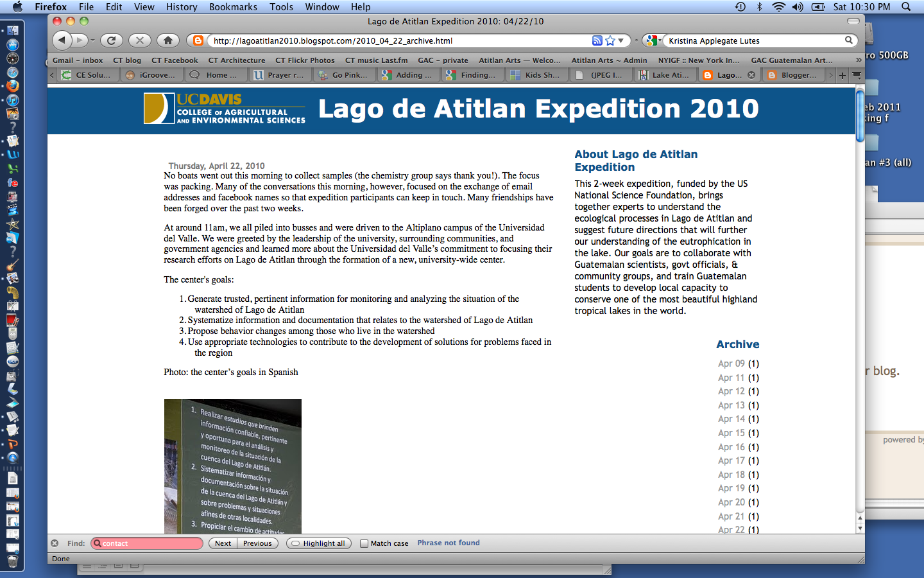Open the URL history dropdown arrow
Screen dimensions: 924x578
coord(620,40)
